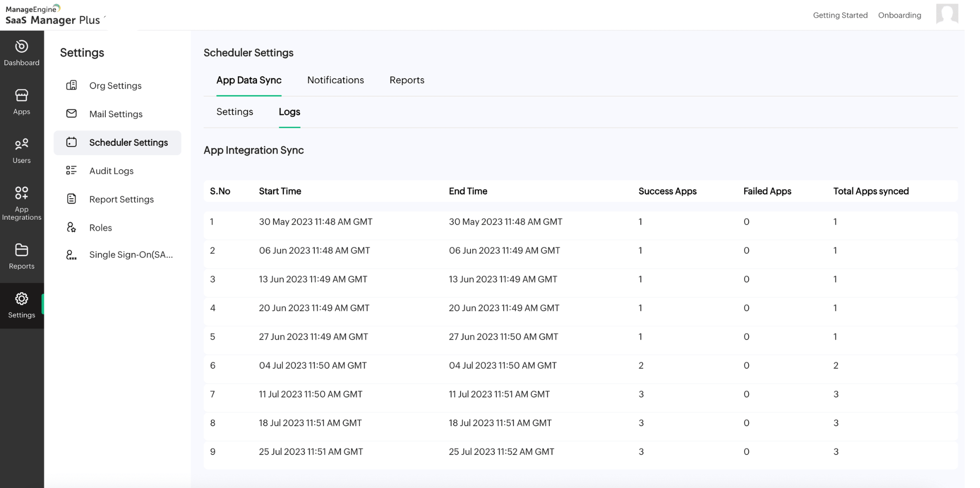Open the user profile avatar
980x488 pixels.
pyautogui.click(x=947, y=14)
